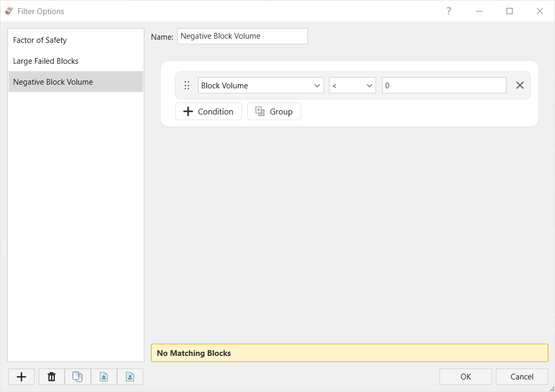Click the No Matching Blocks status banner
The image size is (555, 392).
(349, 353)
